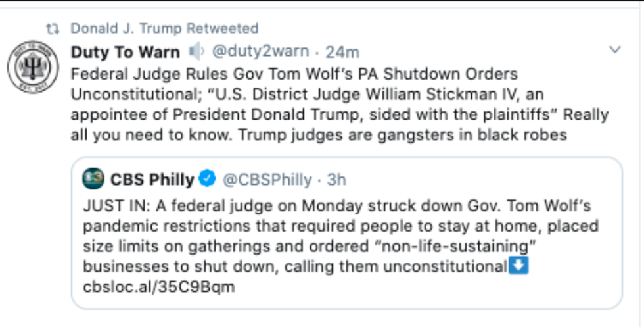Click the 24m tweet timestamp
644x327 pixels.
tap(343, 51)
